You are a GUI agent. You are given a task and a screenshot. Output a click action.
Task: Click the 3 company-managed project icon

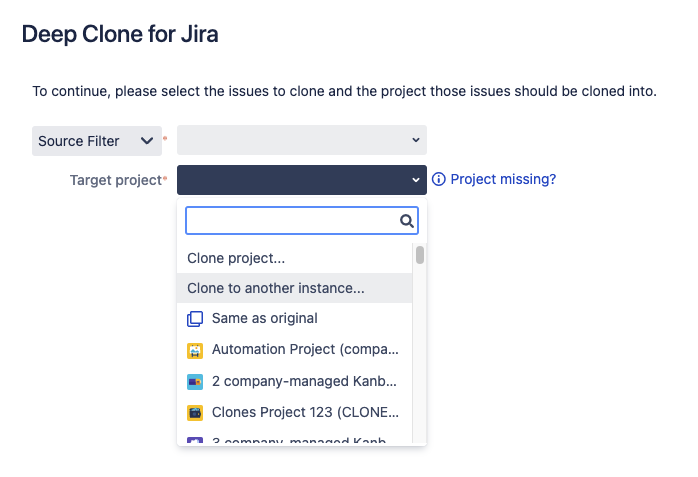pyautogui.click(x=195, y=440)
